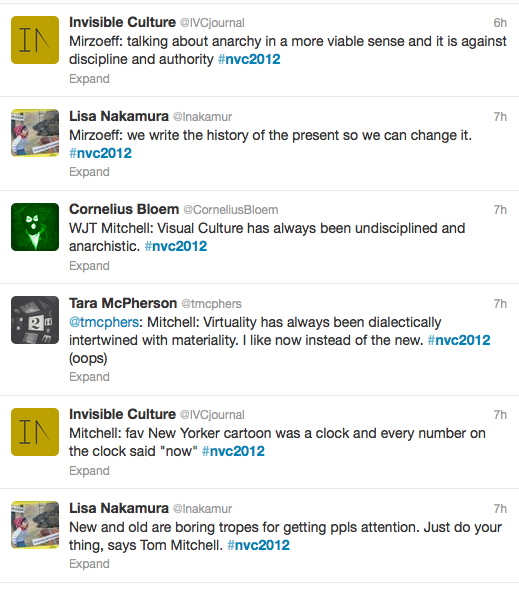The height and width of the screenshot is (591, 519).
Task: Open the @tmcphers mention link
Action: 104,322
